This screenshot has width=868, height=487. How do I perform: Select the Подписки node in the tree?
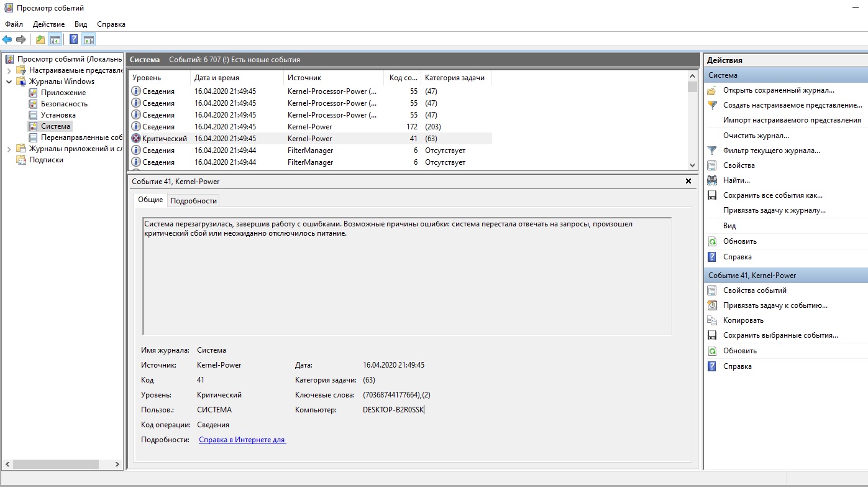pyautogui.click(x=46, y=160)
